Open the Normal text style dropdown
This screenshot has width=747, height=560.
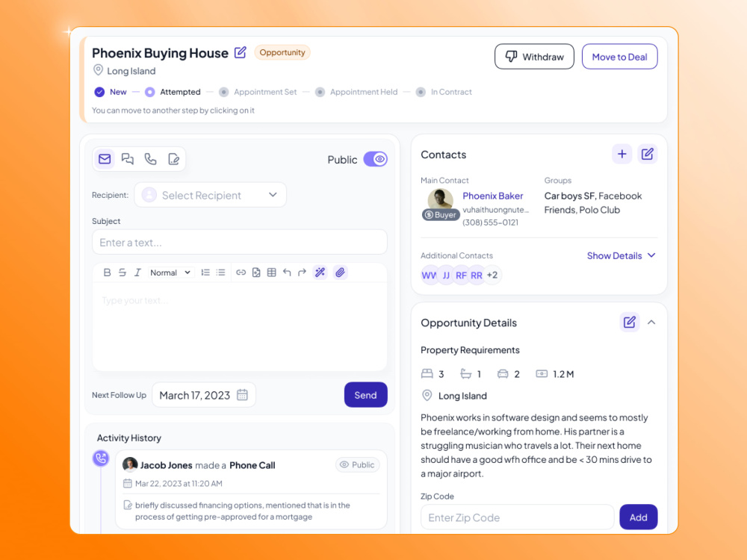[170, 273]
